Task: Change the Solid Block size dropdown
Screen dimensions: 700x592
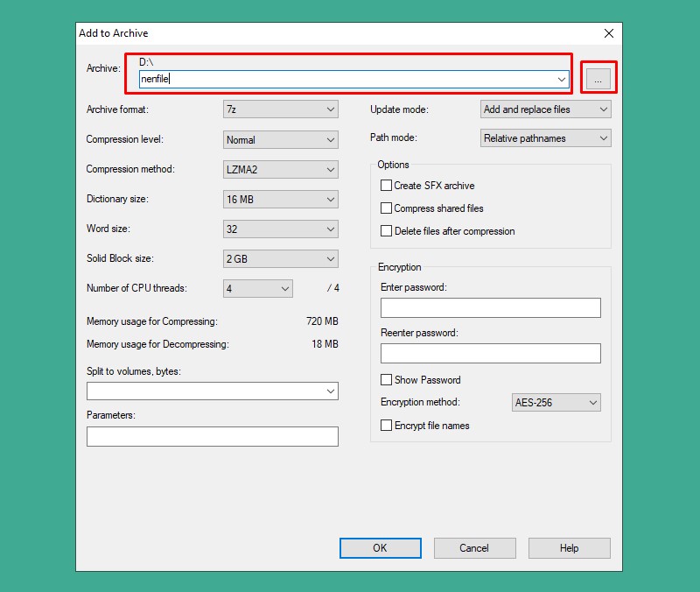Action: tap(281, 258)
